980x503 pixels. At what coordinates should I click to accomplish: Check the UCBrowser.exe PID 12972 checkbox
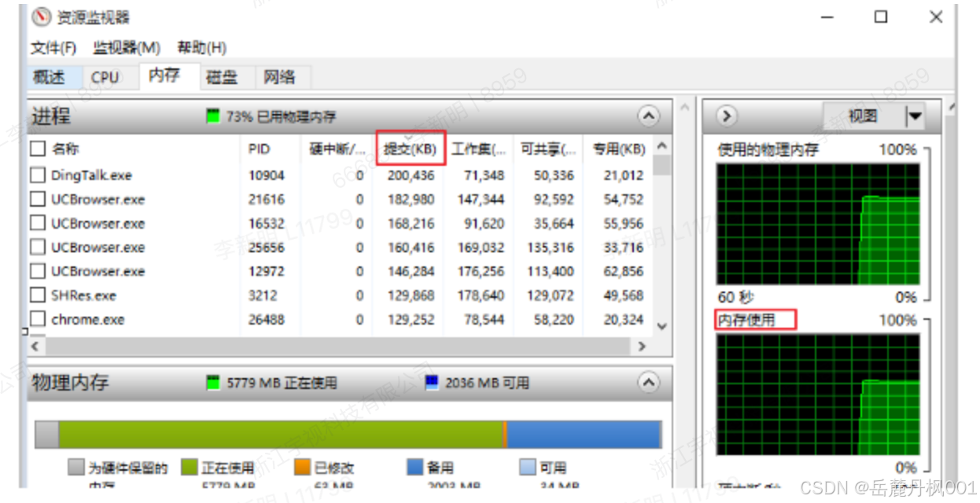[38, 271]
